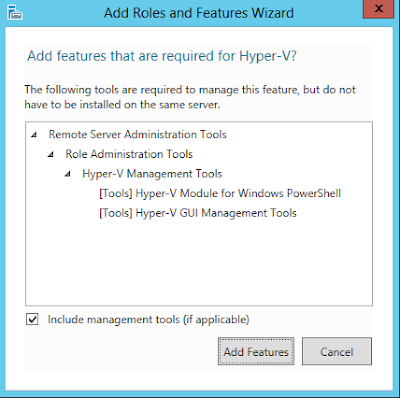Viewport: 400px width, 398px height.
Task: Cancel the required features dialog
Action: tap(337, 351)
